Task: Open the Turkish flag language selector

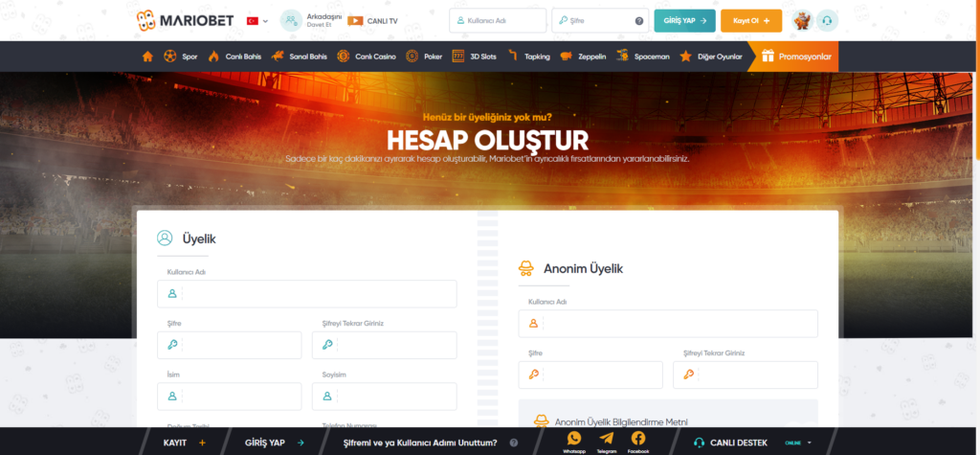Action: point(256,21)
